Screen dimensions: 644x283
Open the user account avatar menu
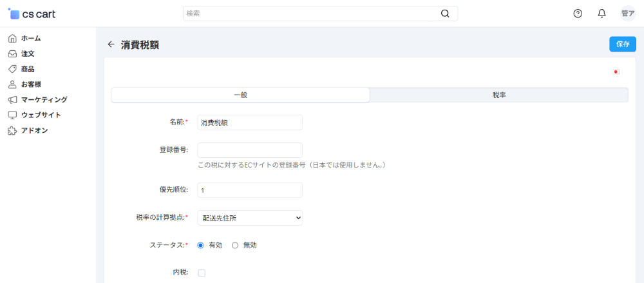627,14
